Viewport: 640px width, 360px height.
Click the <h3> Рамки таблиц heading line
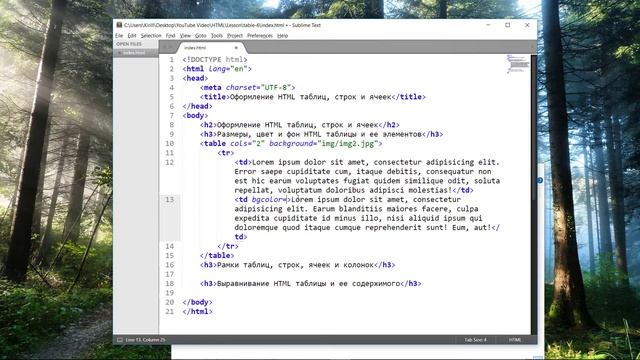(298, 265)
